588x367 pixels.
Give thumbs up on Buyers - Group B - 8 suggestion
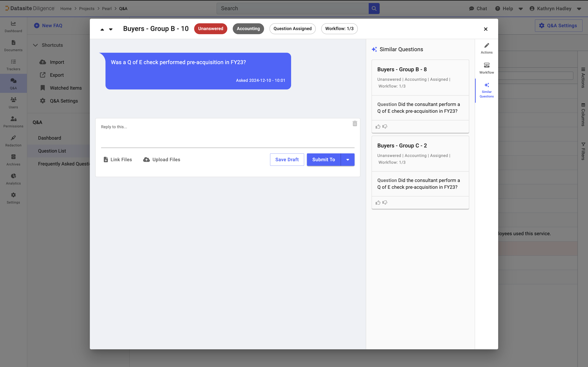[x=378, y=126]
